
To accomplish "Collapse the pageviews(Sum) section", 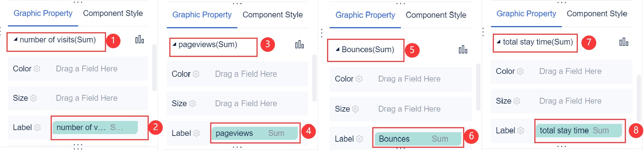I will [x=174, y=45].
